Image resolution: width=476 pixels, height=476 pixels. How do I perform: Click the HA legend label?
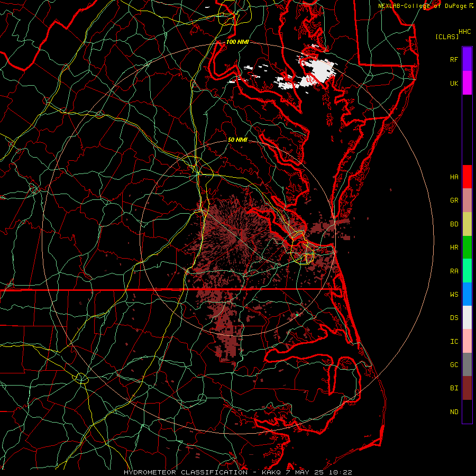[x=454, y=177]
